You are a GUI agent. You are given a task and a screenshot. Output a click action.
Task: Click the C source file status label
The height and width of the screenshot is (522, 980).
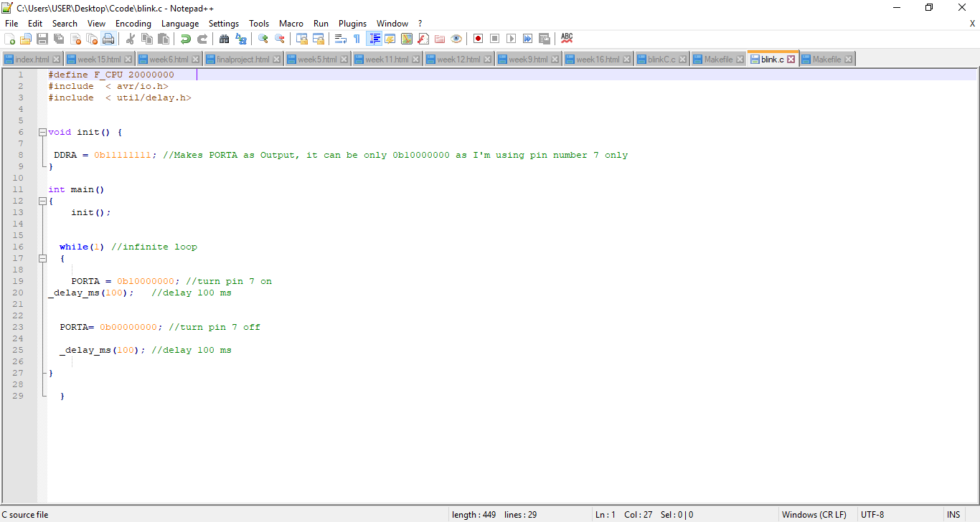click(25, 515)
